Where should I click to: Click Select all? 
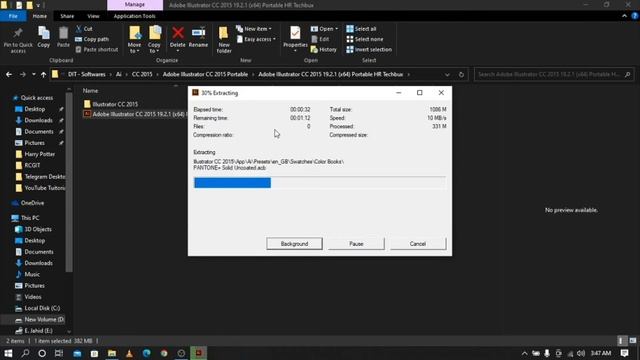pos(361,29)
